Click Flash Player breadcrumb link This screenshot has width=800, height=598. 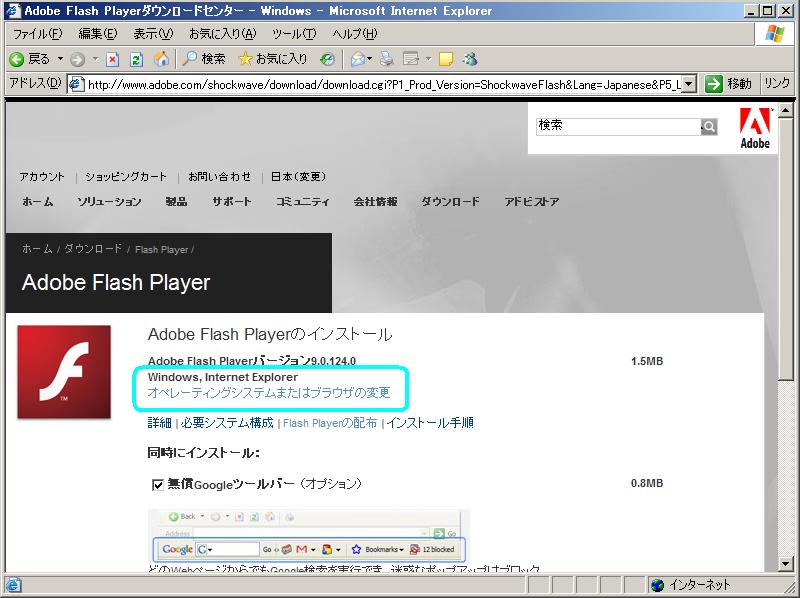(162, 250)
